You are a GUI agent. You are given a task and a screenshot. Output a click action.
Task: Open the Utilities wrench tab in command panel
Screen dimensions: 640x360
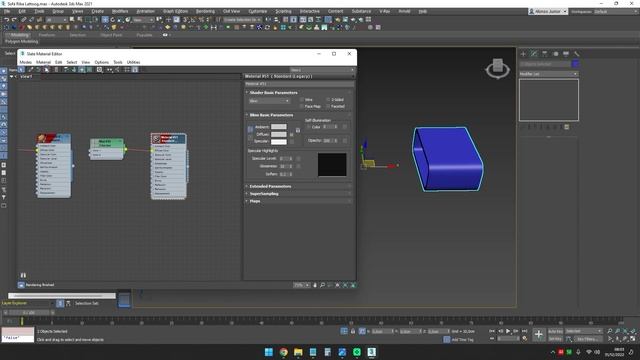click(x=576, y=54)
